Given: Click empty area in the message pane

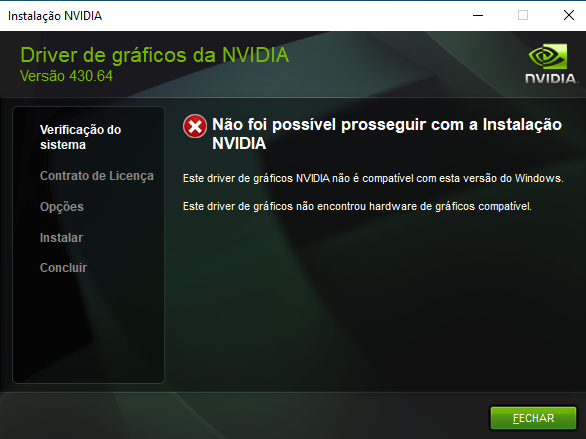Looking at the screenshot, I should pyautogui.click(x=374, y=299).
